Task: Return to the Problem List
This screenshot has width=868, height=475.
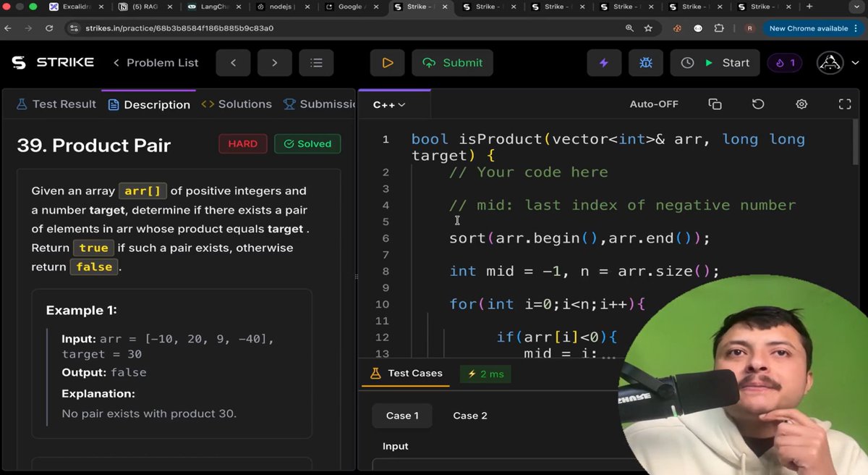Action: pos(156,63)
